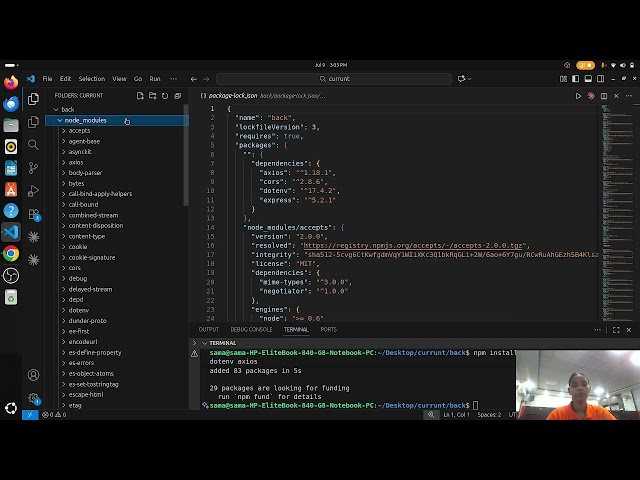The image size is (640, 480).
Task: Open the Search view in activity bar
Action: coord(33,144)
